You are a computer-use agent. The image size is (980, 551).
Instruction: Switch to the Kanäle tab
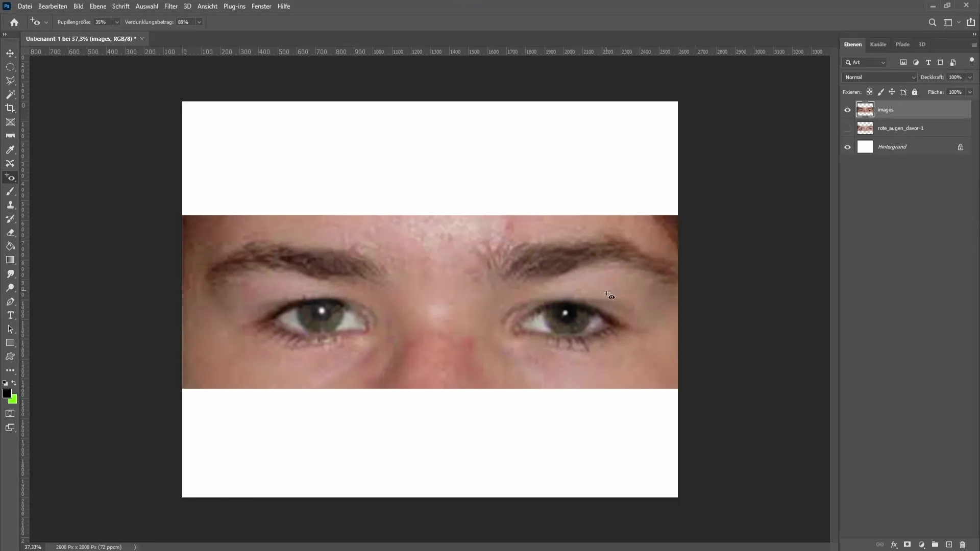coord(878,44)
